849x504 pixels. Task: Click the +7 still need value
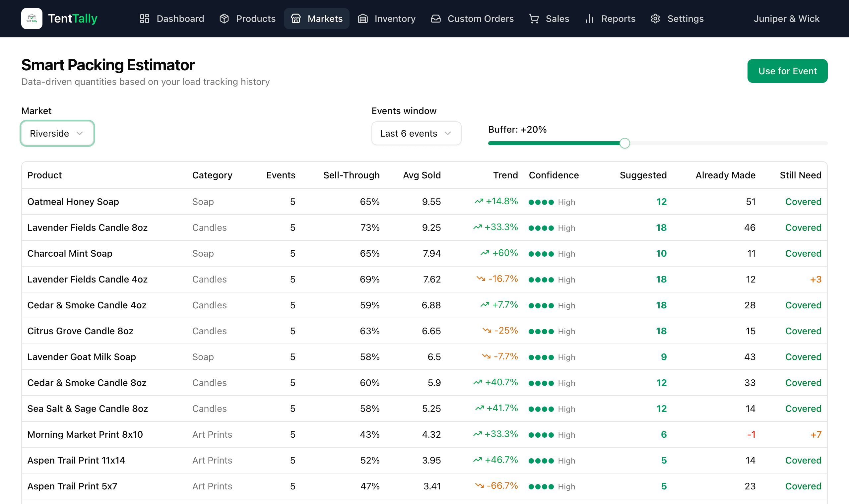coord(816,435)
